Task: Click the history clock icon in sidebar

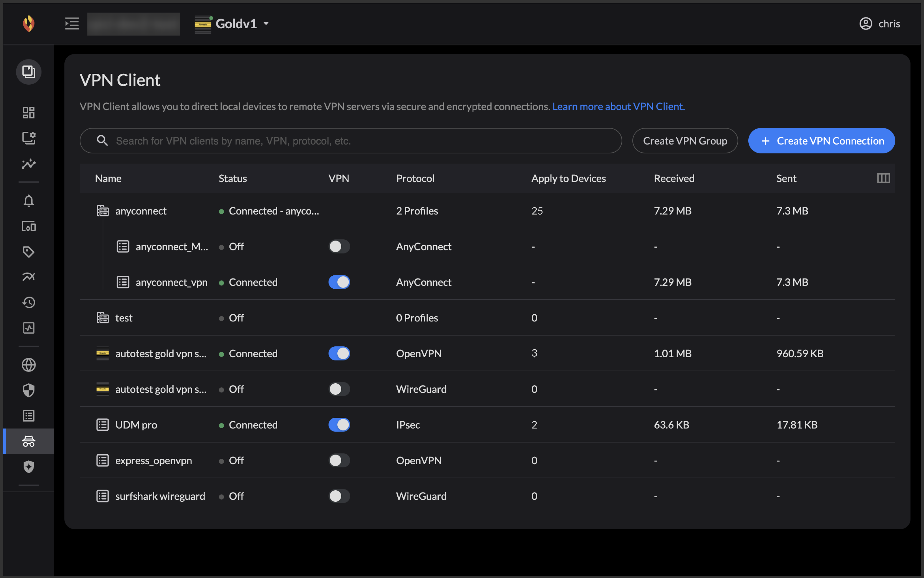Action: click(29, 302)
